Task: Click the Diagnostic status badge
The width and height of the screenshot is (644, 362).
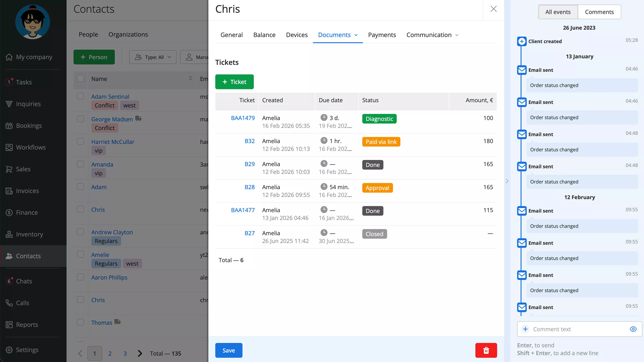Action: tap(379, 119)
